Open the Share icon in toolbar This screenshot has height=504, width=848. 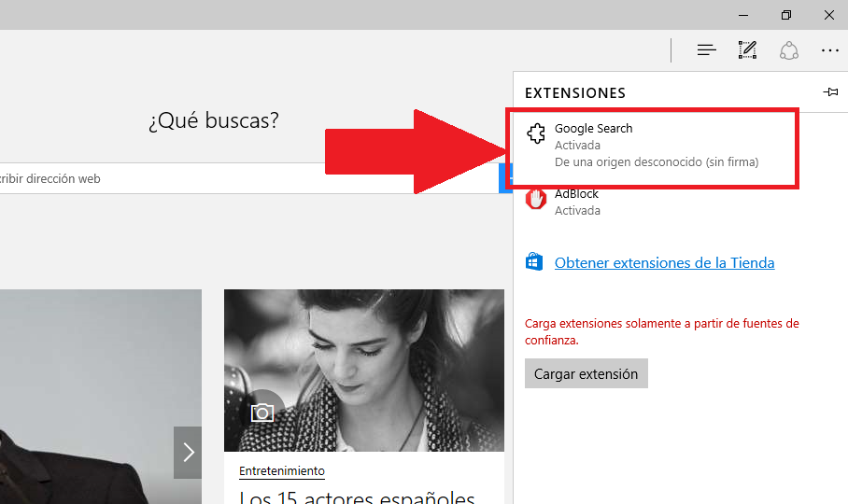789,50
